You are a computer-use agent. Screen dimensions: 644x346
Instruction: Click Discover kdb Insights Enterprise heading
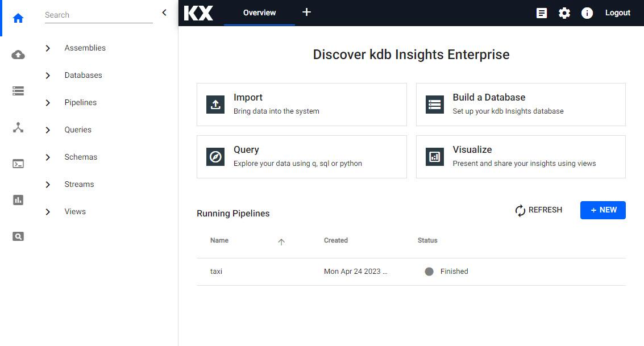411,55
